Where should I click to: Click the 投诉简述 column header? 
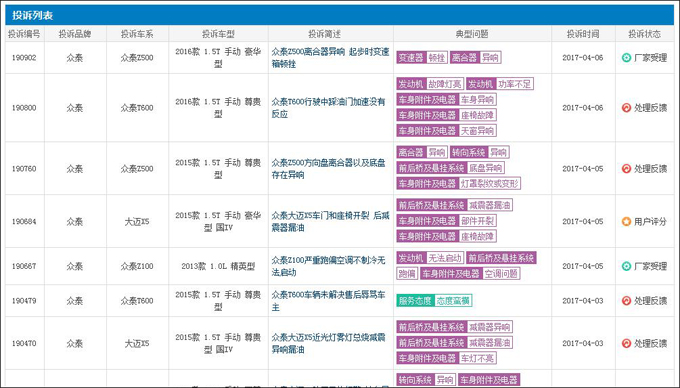point(324,34)
